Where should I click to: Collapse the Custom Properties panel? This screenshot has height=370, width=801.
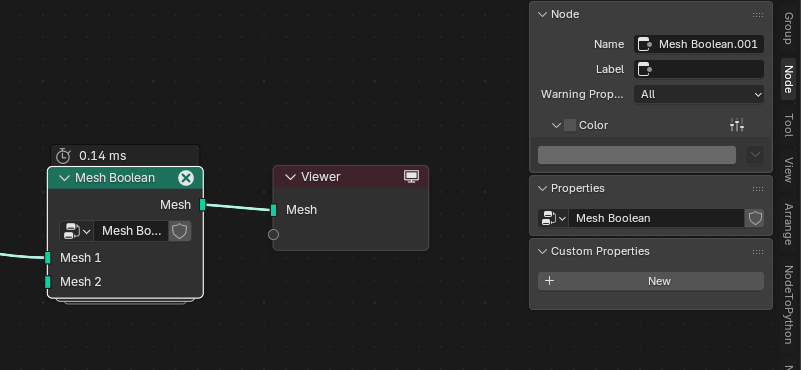tap(543, 251)
